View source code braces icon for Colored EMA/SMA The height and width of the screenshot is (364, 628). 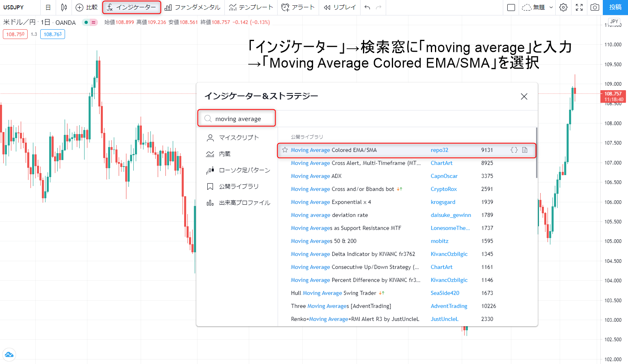514,150
